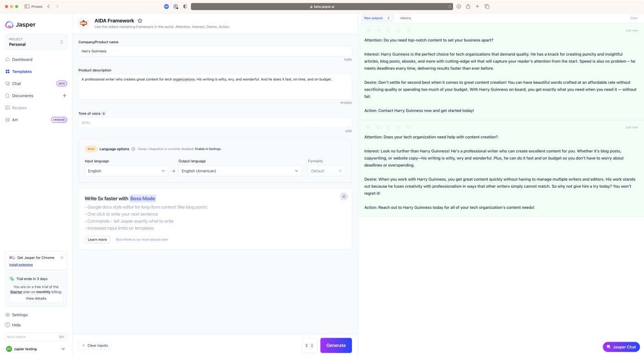Click View details on trial card
644x356 pixels.
pyautogui.click(x=36, y=299)
